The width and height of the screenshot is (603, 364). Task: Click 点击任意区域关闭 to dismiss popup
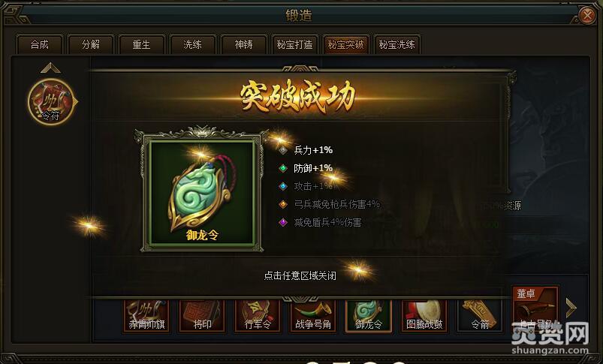click(x=300, y=275)
